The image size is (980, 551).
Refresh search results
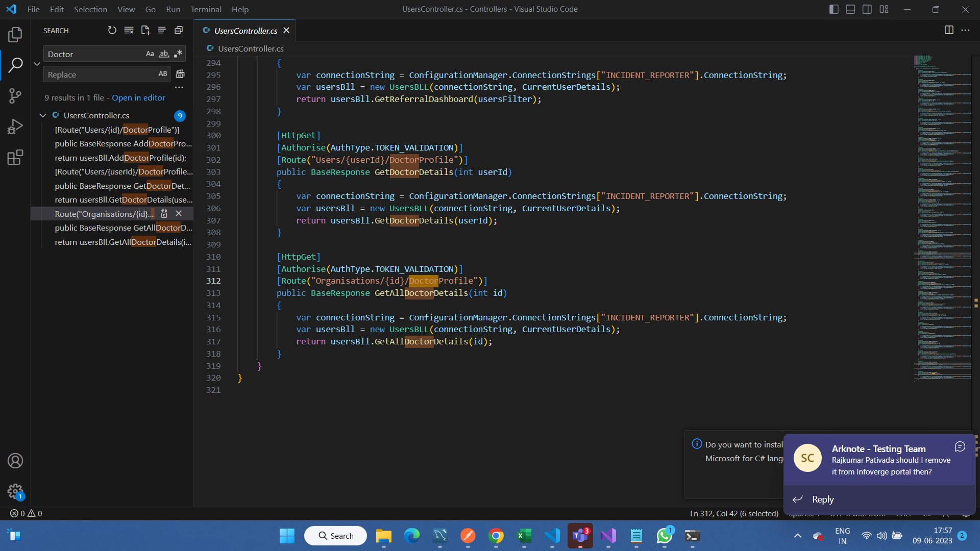tap(112, 31)
